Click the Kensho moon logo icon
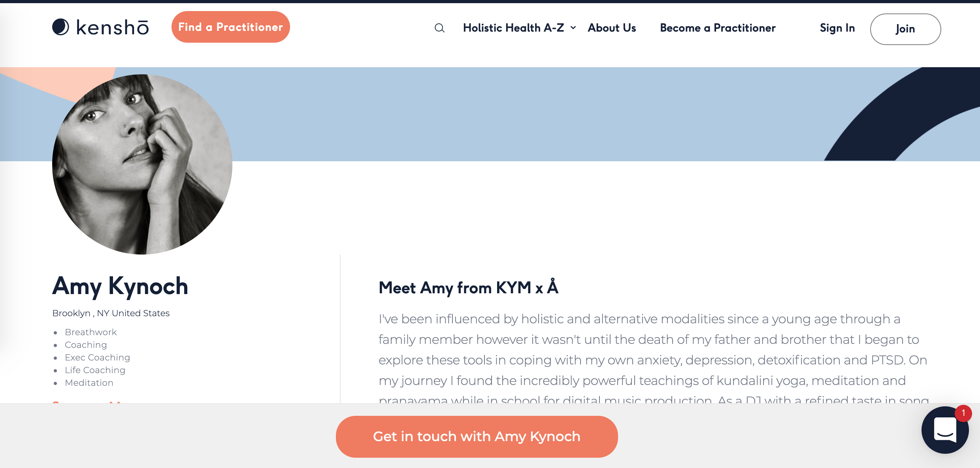Image resolution: width=980 pixels, height=468 pixels. pos(60,27)
